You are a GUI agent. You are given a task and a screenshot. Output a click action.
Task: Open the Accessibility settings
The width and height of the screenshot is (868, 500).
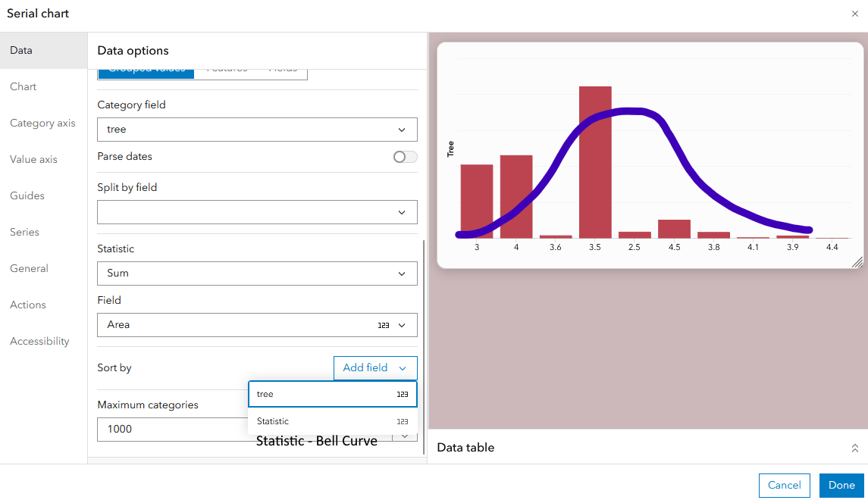pyautogui.click(x=39, y=341)
